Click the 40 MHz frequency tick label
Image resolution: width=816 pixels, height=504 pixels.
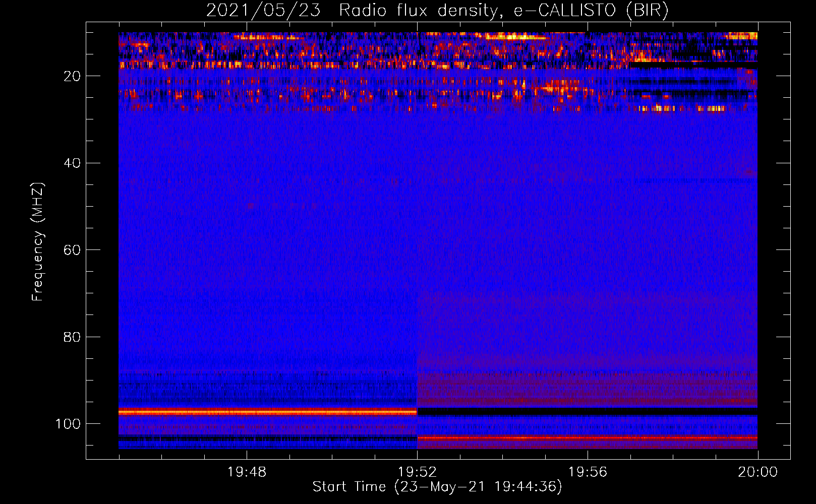72,163
